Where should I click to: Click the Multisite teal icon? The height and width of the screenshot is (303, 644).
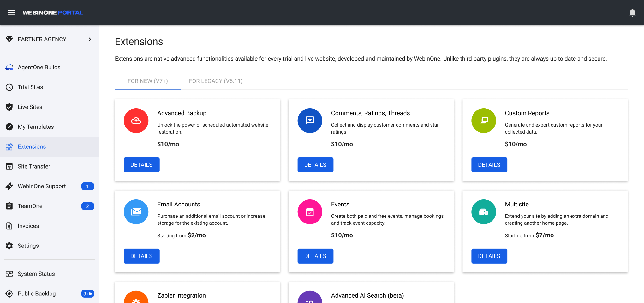point(484,212)
